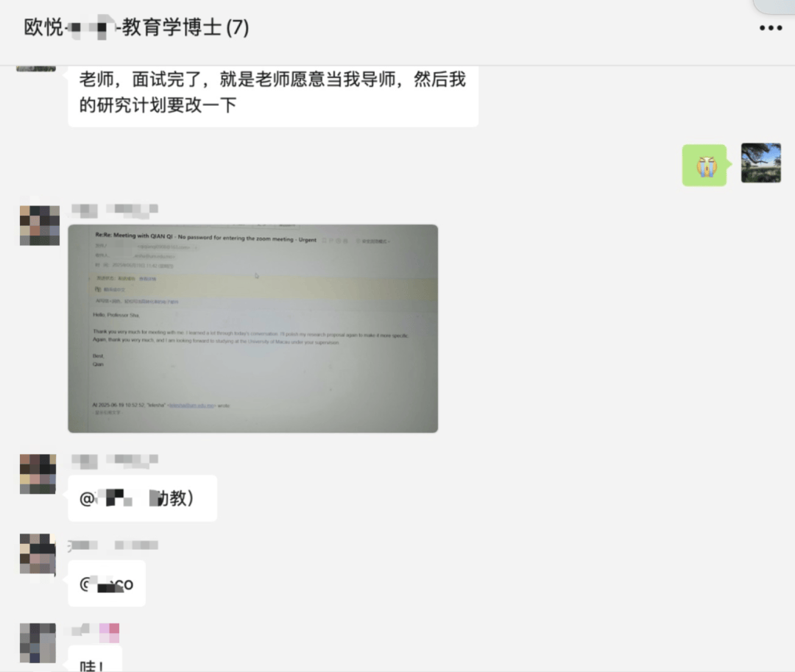The width and height of the screenshot is (795, 672).
Task: Click the sender name above the email screenshot
Action: [x=115, y=210]
